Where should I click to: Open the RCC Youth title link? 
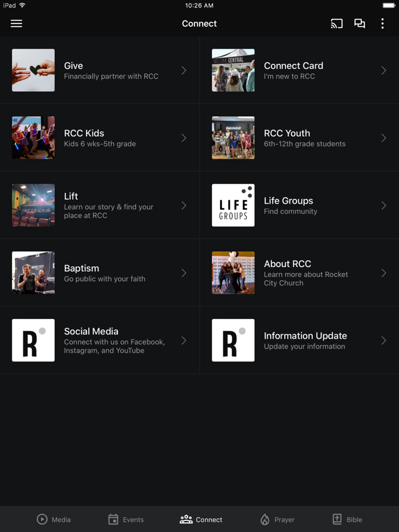pos(287,133)
